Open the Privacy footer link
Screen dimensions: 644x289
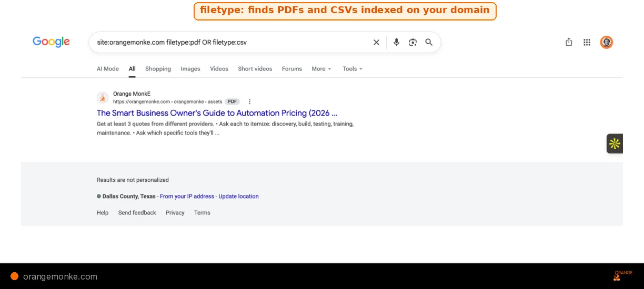pyautogui.click(x=175, y=213)
